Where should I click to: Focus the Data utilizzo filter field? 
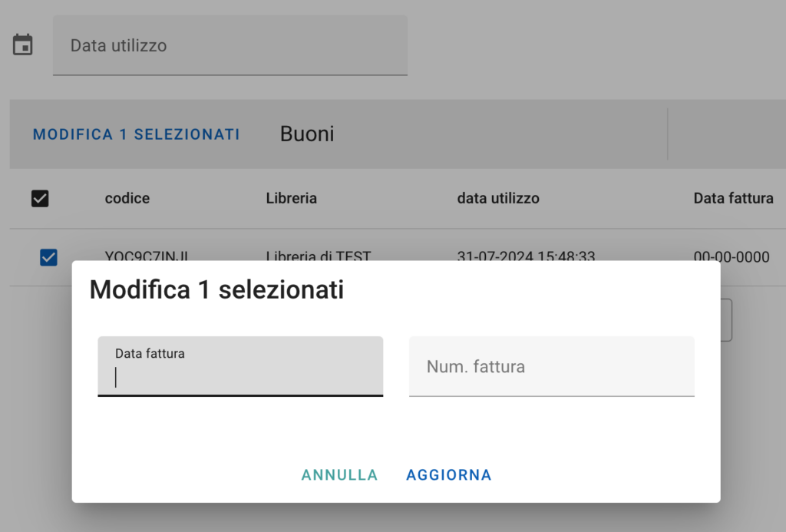[x=230, y=45]
